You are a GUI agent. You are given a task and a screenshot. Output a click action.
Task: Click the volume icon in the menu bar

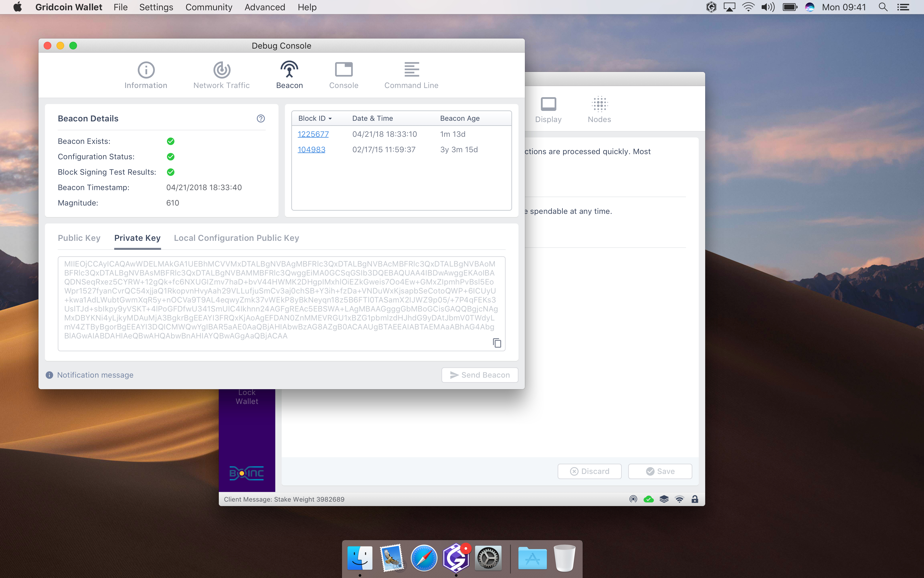[768, 7]
